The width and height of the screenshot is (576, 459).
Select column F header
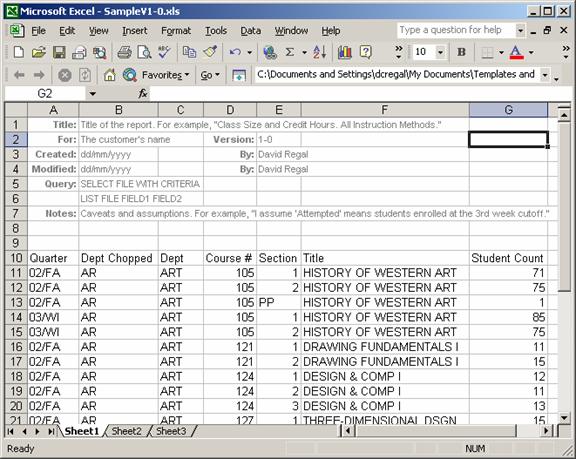pos(385,110)
